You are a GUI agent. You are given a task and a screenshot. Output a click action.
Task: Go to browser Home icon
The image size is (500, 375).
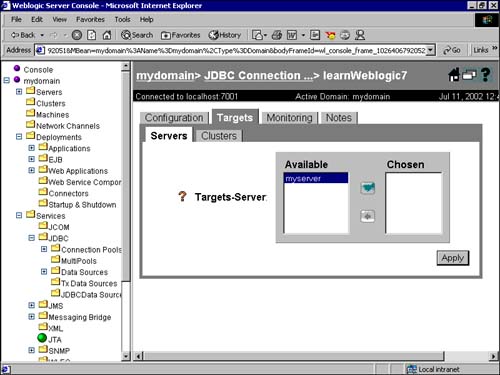point(107,35)
